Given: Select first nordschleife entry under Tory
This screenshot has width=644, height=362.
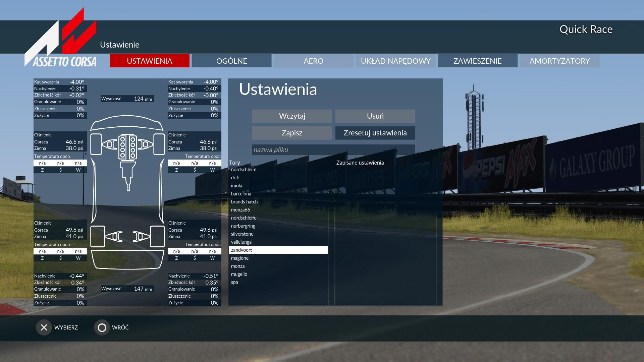Looking at the screenshot, I should pyautogui.click(x=278, y=170).
